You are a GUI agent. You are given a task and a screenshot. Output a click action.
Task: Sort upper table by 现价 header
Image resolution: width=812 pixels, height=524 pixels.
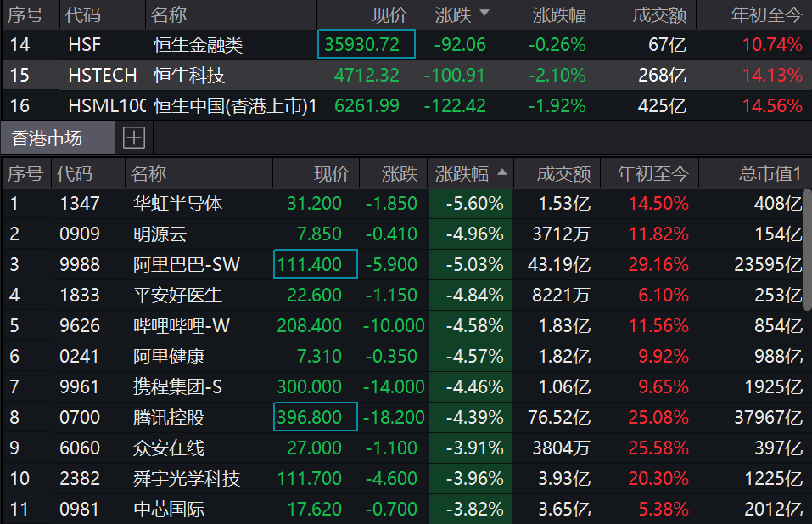point(389,15)
